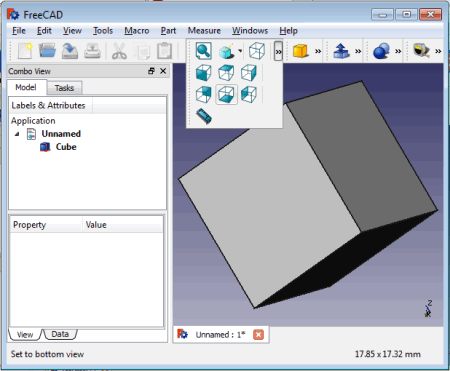Maximize the FreeCAD window
Screen dimensions: 450x371
(x=406, y=15)
